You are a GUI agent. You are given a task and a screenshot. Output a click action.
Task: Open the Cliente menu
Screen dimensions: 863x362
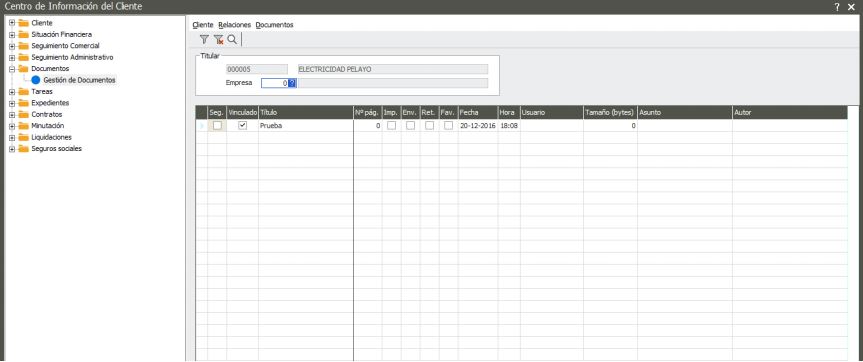click(203, 25)
